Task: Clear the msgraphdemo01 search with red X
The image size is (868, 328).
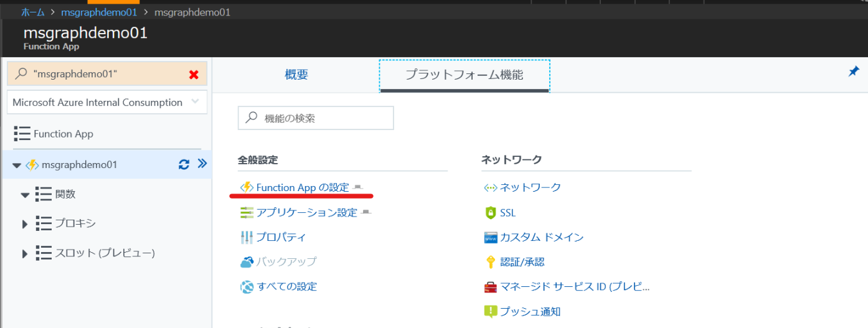Action: click(x=194, y=75)
